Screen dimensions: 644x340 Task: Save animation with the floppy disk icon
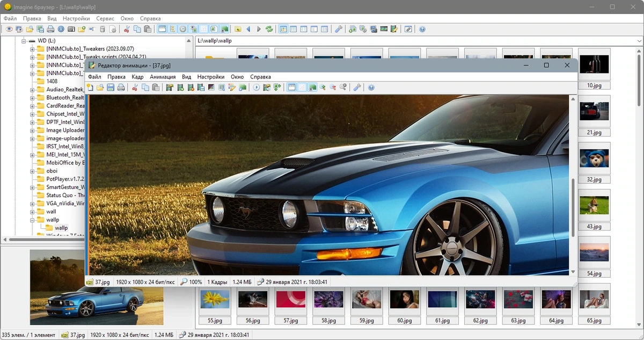click(111, 87)
